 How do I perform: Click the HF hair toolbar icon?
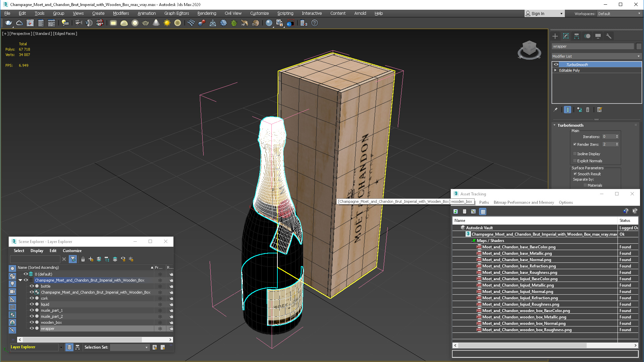click(x=245, y=23)
